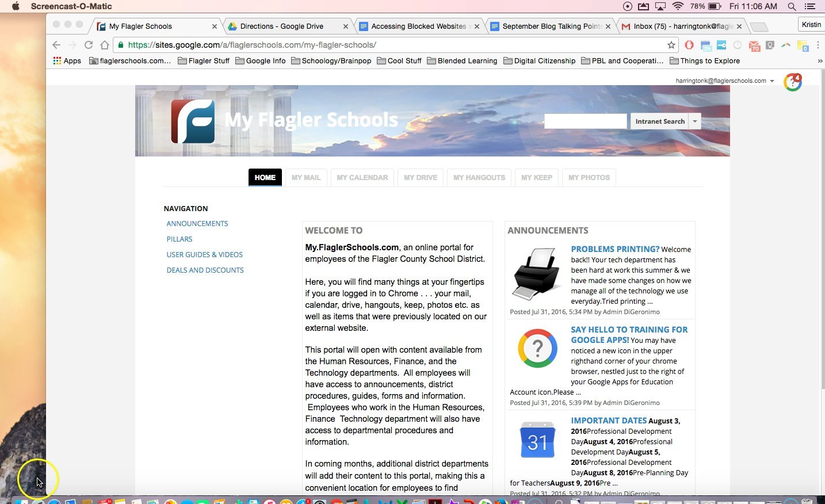Open the PILLARS navigation link
The image size is (825, 504).
click(179, 239)
